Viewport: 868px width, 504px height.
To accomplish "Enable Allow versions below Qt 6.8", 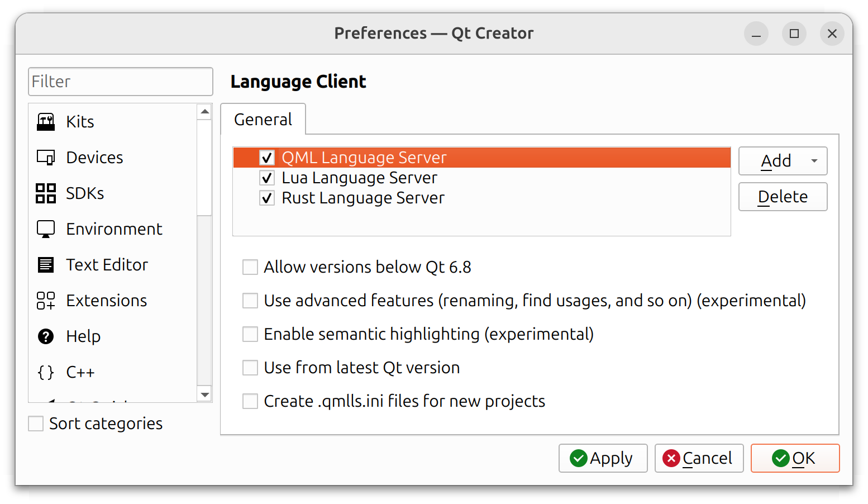I will click(x=250, y=267).
